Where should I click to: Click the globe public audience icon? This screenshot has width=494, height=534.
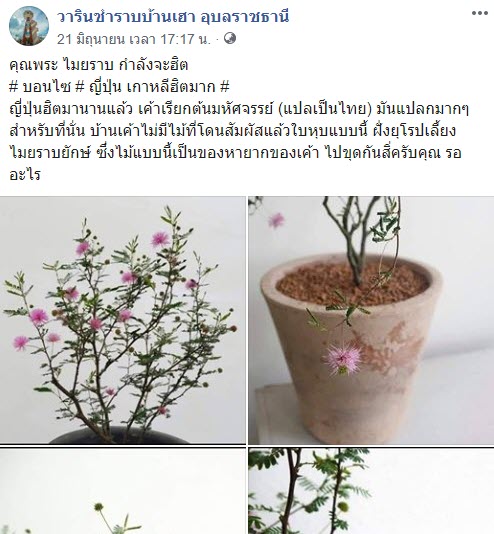[230, 38]
